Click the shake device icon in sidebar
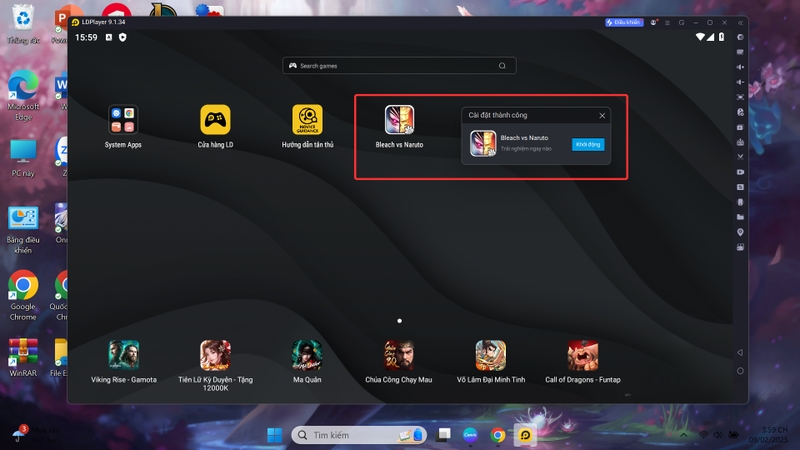Image resolution: width=800 pixels, height=450 pixels. (x=740, y=202)
